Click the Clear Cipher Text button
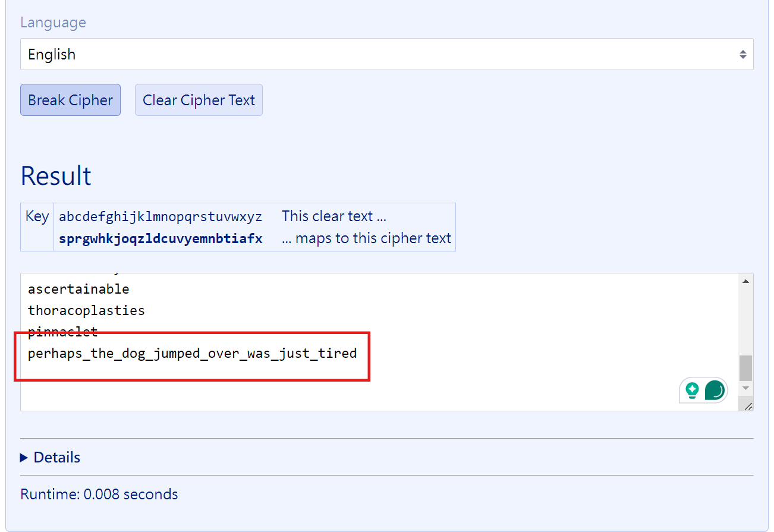The width and height of the screenshot is (774, 532). pyautogui.click(x=199, y=100)
